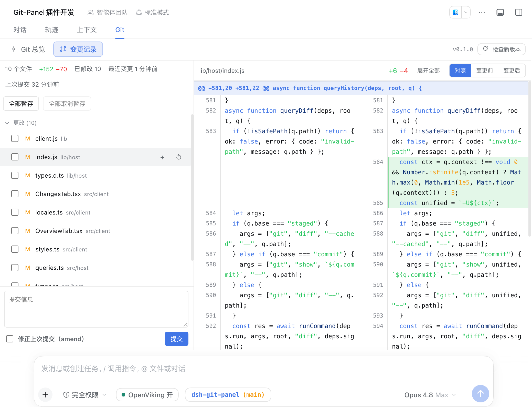This screenshot has height=407, width=532.
Task: Click the dsh-git-panel (main) branch pill
Action: [x=228, y=395]
